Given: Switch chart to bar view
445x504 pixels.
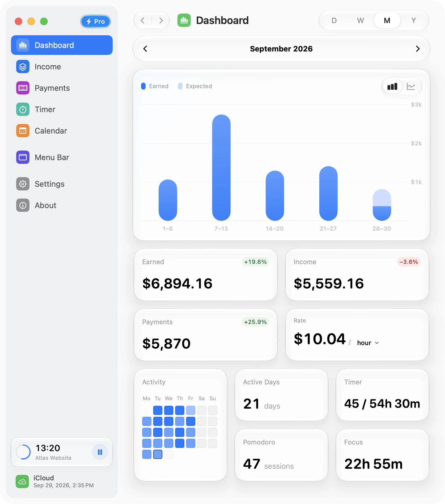Looking at the screenshot, I should pos(392,86).
